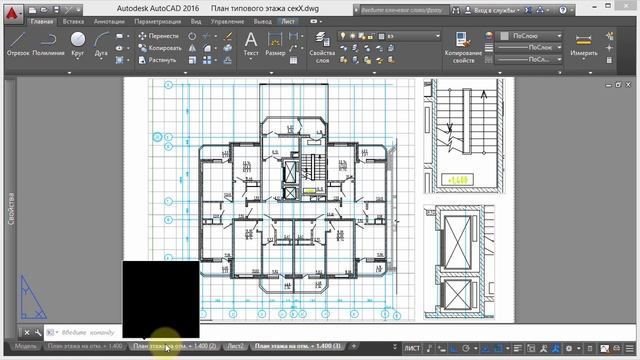Select the Текст text tool
Image resolution: width=640 pixels, height=360 pixels.
pyautogui.click(x=251, y=44)
